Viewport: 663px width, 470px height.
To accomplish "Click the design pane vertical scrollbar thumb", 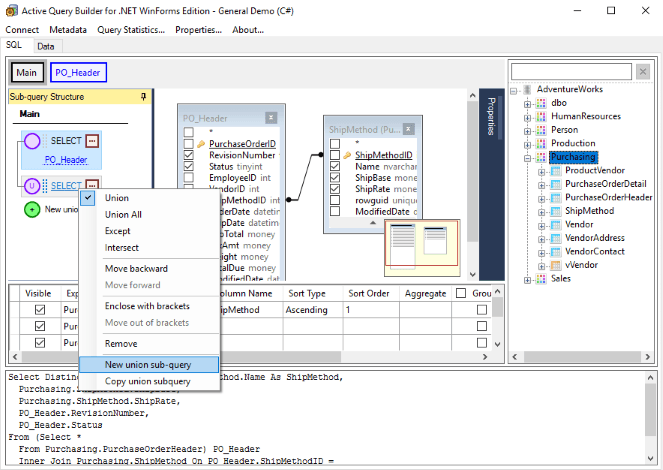I will [472, 171].
